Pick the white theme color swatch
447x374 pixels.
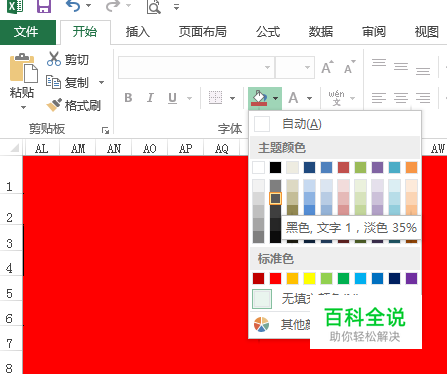pyautogui.click(x=258, y=167)
